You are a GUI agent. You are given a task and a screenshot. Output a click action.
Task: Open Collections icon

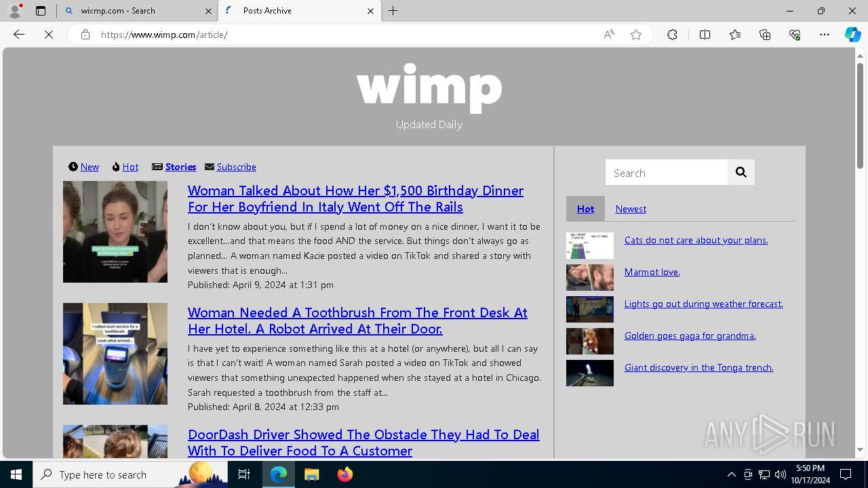pos(765,35)
